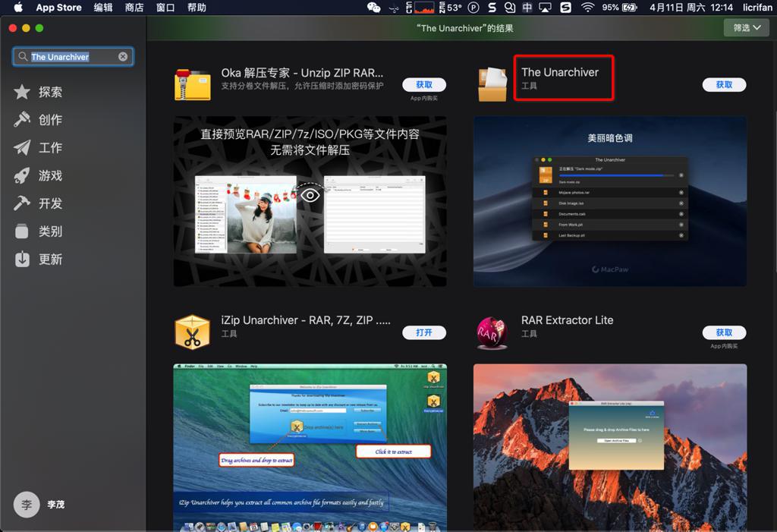Open the RAR Extractor Lite title
Viewport: 777px width, 532px height.
tap(568, 320)
